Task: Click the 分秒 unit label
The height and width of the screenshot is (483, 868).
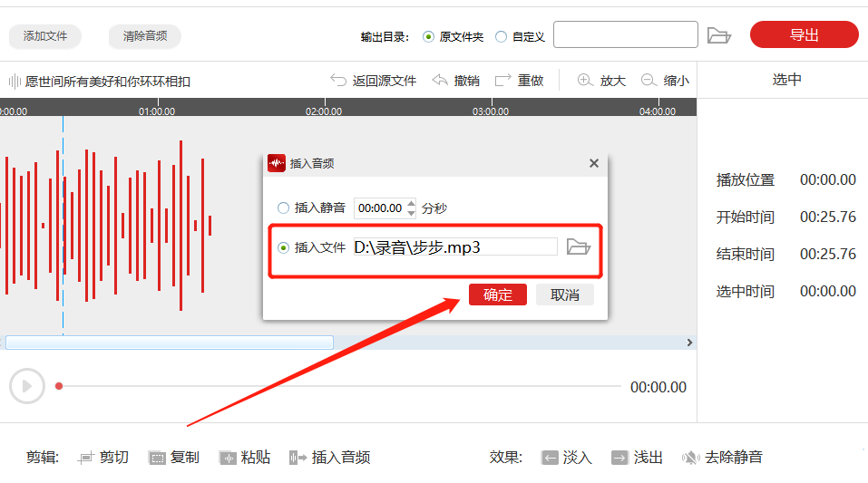Action: (x=434, y=208)
